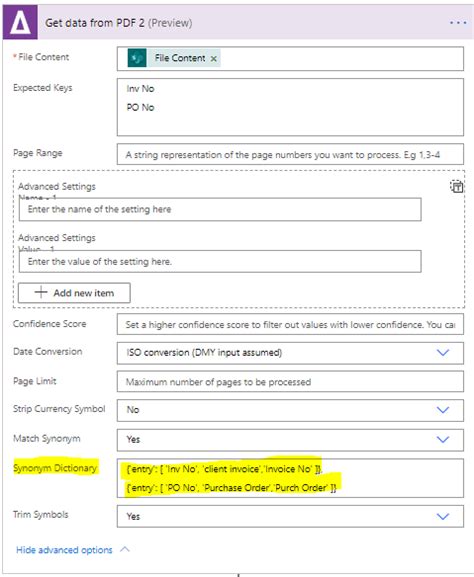Click the Page Range input field
This screenshot has height=577, width=474.
290,155
